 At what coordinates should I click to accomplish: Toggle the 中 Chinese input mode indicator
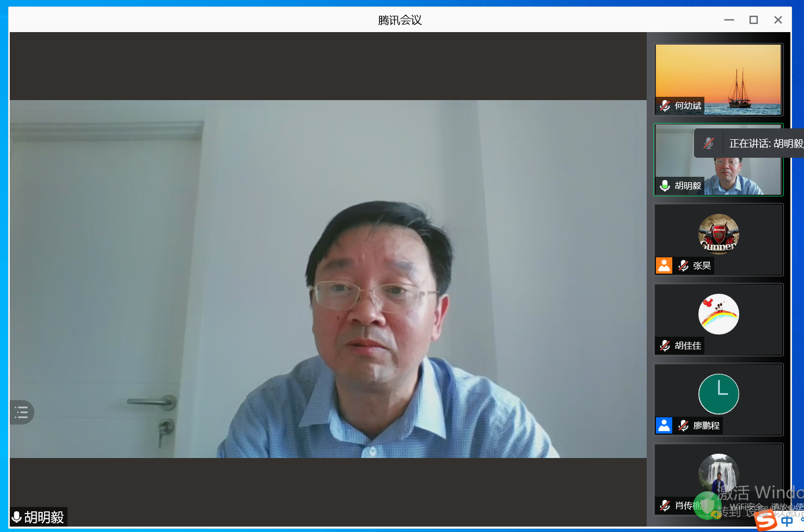[787, 521]
